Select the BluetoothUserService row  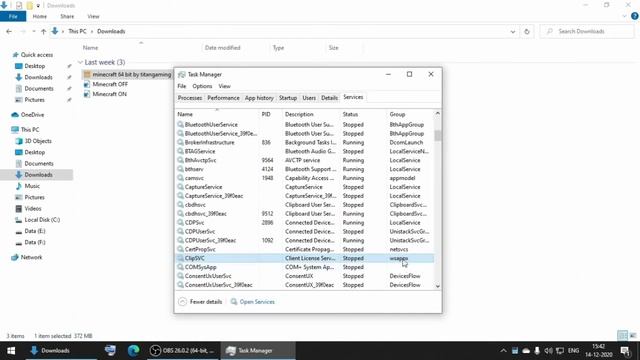click(x=304, y=124)
